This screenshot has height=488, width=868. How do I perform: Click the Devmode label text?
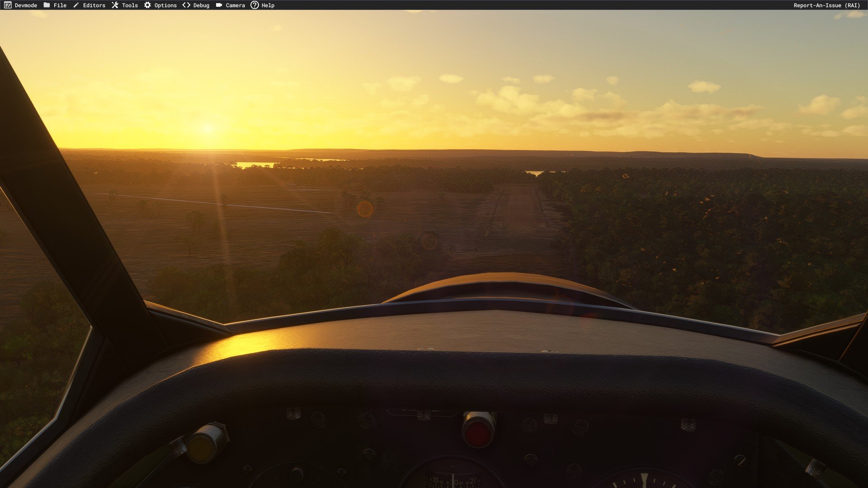click(x=26, y=5)
